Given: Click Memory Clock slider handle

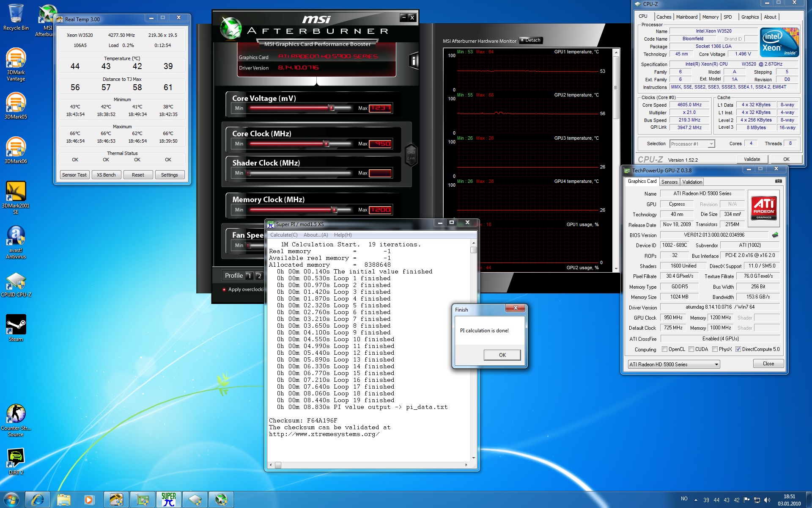Looking at the screenshot, I should coord(334,210).
